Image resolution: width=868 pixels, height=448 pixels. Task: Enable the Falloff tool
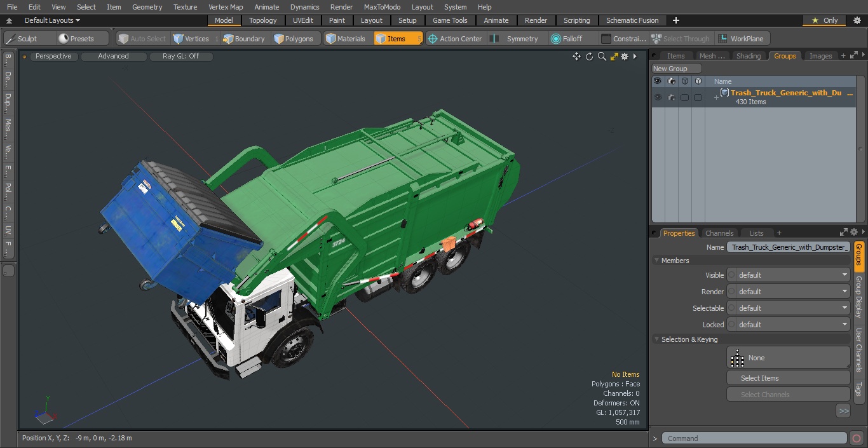(566, 39)
